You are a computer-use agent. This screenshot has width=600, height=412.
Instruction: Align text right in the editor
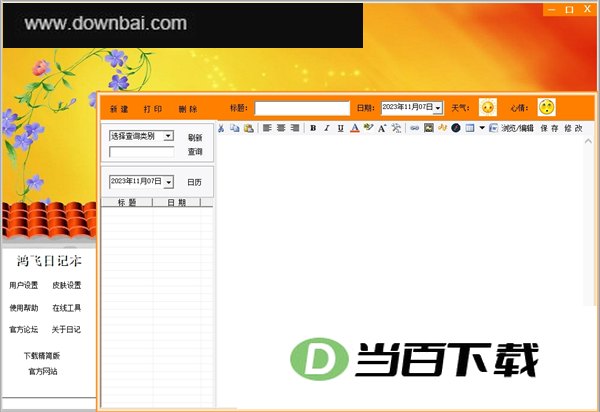click(x=295, y=128)
